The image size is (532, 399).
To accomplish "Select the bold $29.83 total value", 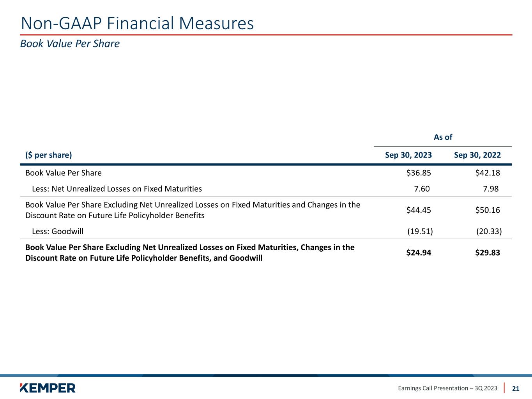I will click(x=488, y=253).
